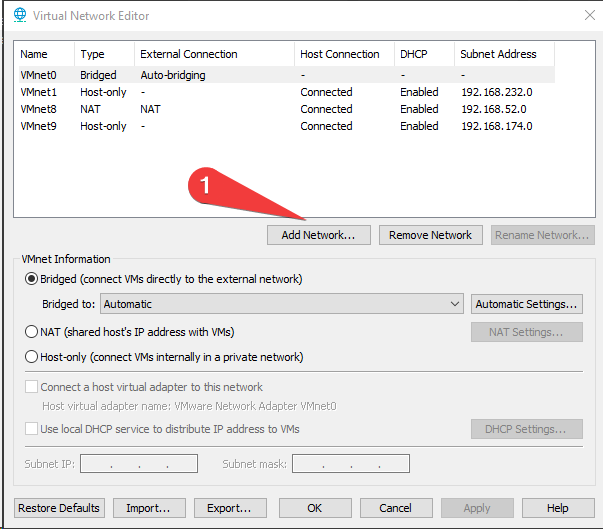Open DHCP Settings
Viewport: 603px width, 529px height.
(x=527, y=429)
